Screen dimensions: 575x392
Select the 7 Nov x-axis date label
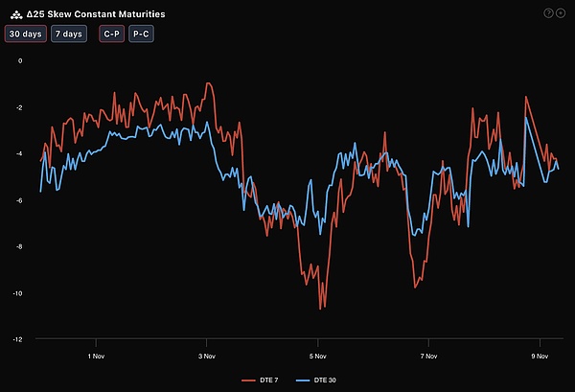428,355
